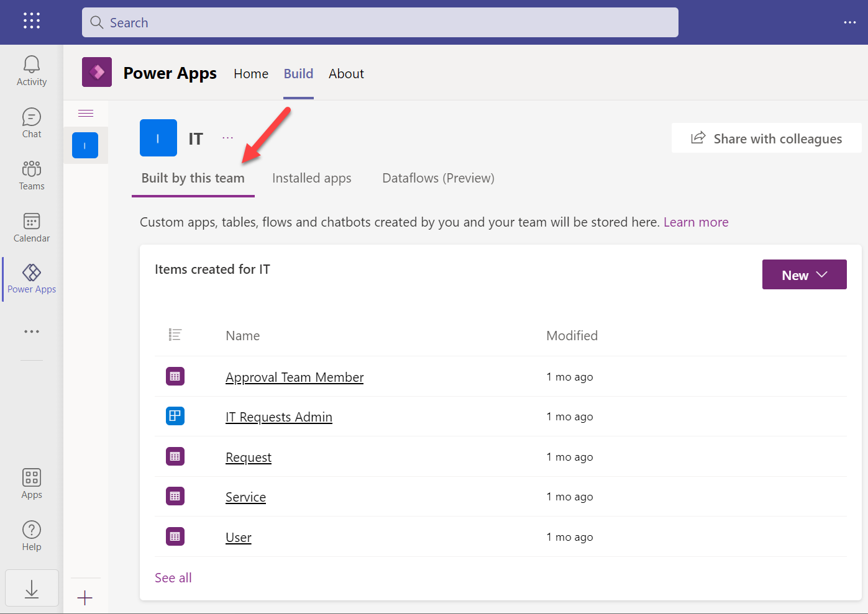Sort by Name column header

pyautogui.click(x=243, y=336)
